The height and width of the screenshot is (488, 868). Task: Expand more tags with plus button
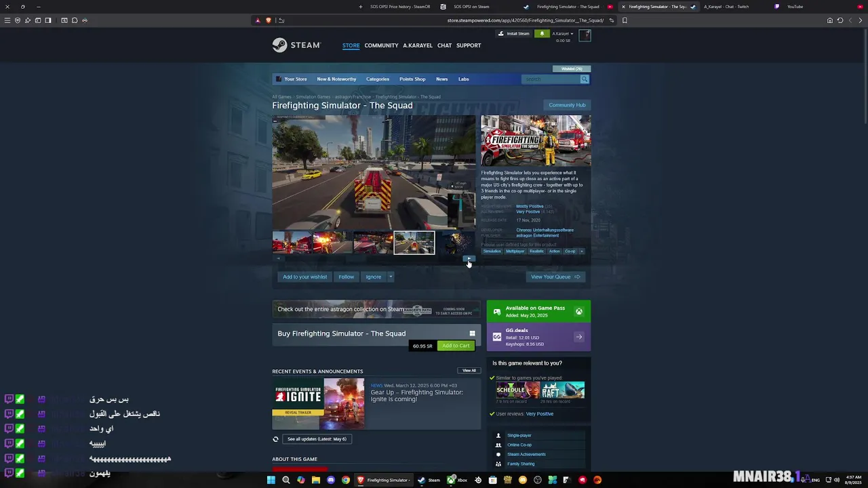coord(581,251)
